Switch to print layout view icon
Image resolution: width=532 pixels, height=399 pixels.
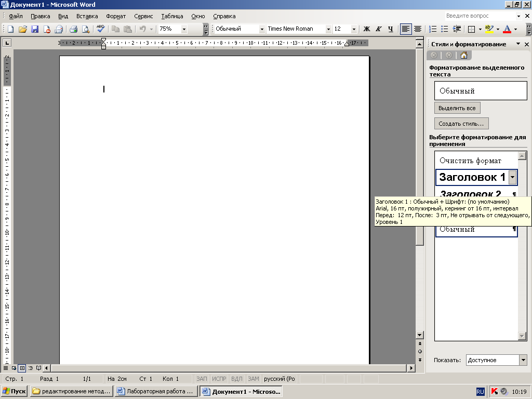(22, 368)
